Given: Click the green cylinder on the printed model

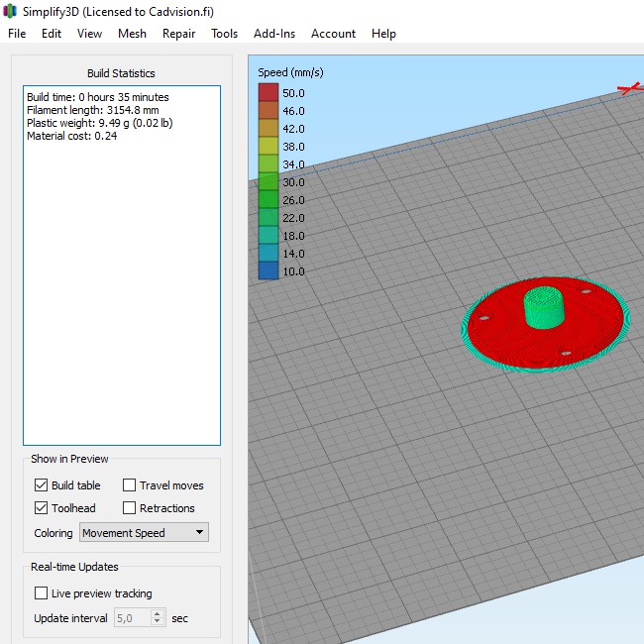Looking at the screenshot, I should click(544, 308).
